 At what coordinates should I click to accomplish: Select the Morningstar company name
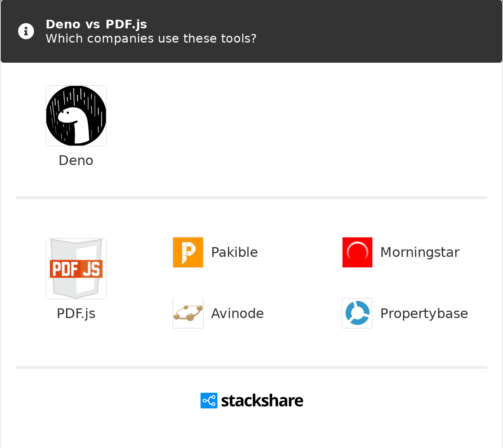tap(420, 252)
